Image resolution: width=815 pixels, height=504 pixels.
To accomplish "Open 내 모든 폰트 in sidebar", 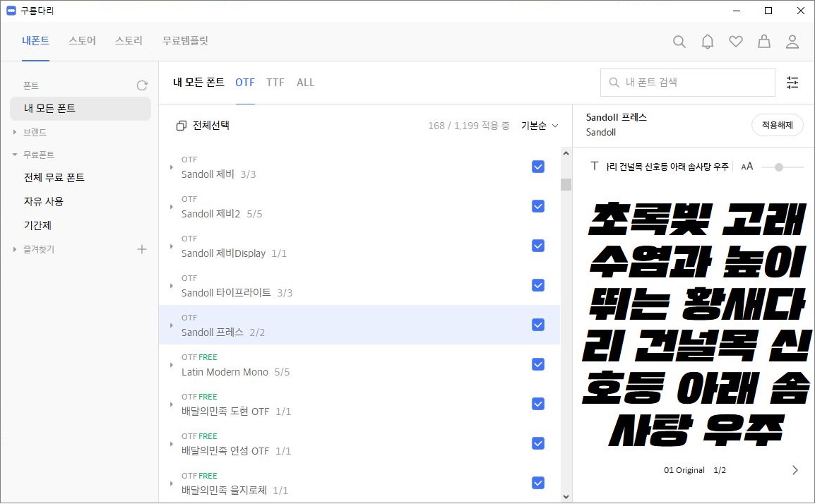I will click(81, 109).
